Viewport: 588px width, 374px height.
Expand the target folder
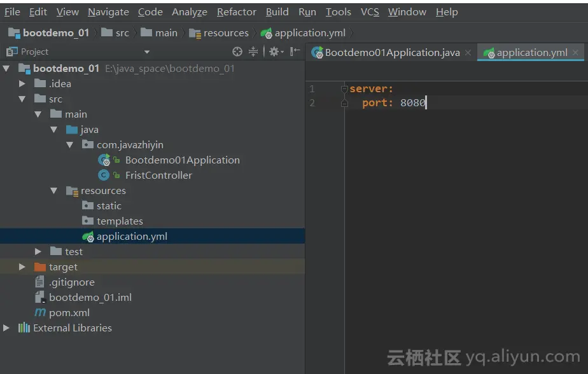(x=22, y=267)
